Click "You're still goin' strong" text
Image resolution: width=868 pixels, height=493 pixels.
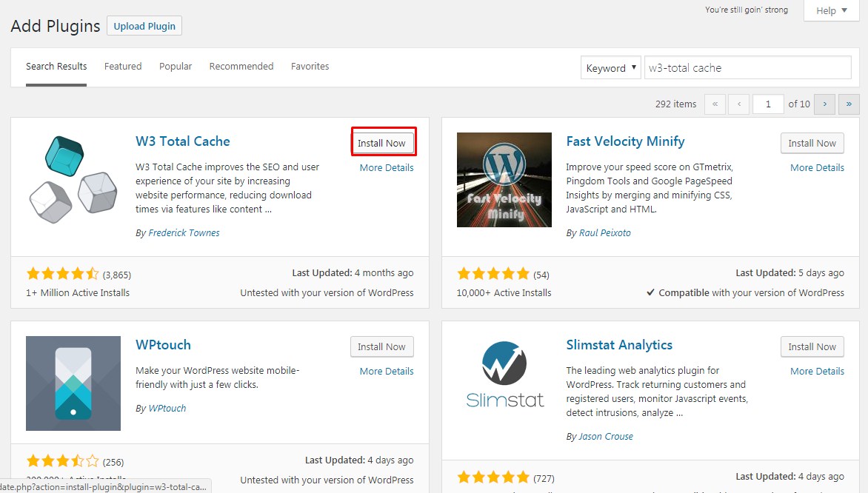click(x=747, y=10)
